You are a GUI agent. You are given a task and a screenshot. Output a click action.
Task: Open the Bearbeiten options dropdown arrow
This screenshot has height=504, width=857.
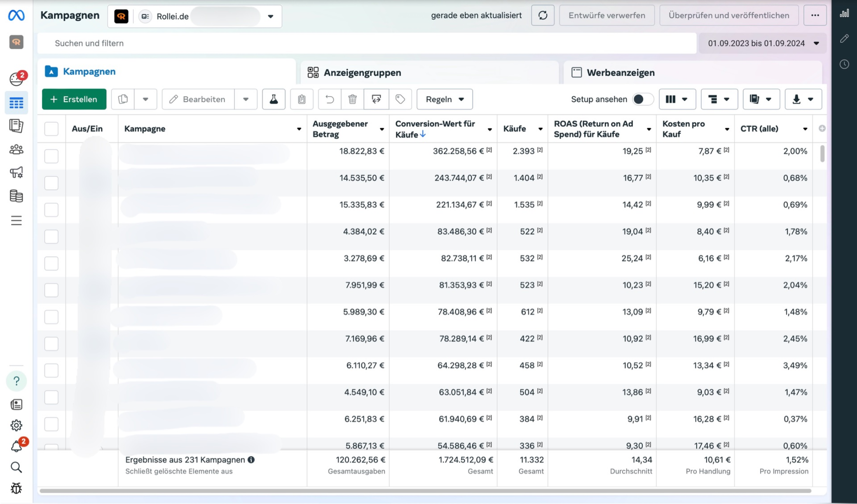246,99
